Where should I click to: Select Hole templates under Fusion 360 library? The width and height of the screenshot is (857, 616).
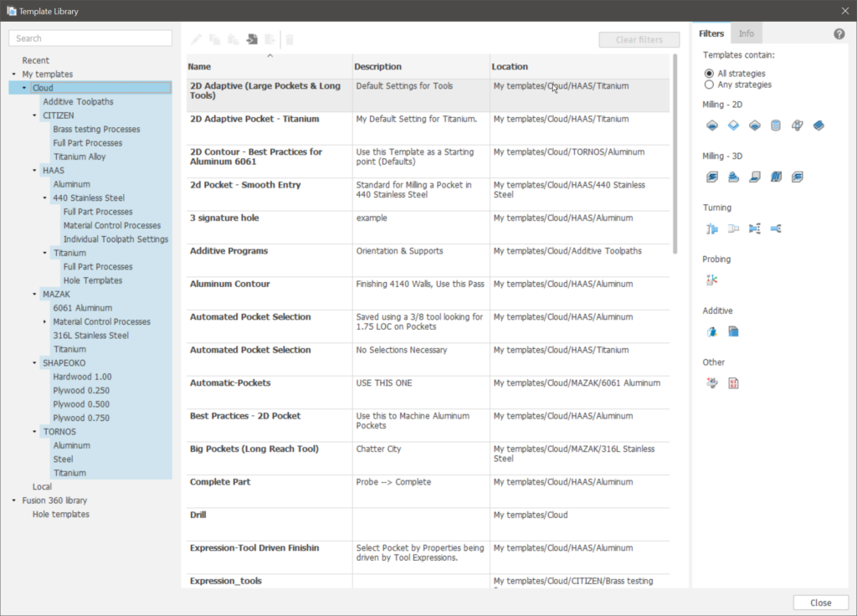click(60, 515)
